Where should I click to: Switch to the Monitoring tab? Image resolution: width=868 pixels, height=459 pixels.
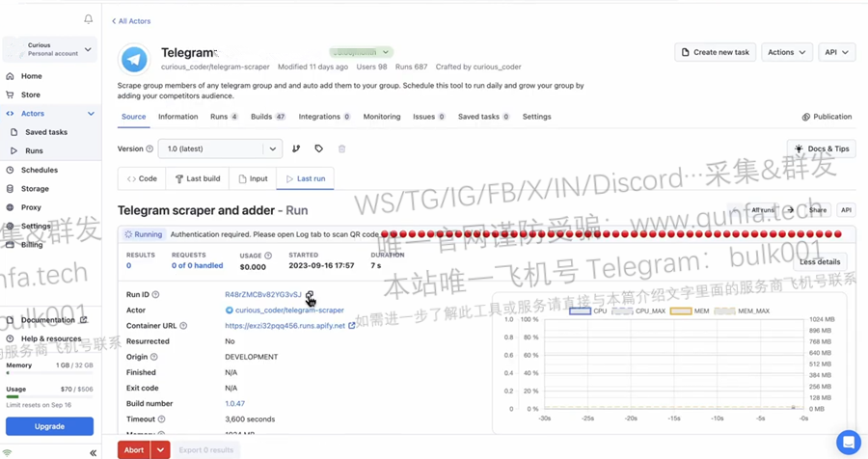[x=381, y=117]
